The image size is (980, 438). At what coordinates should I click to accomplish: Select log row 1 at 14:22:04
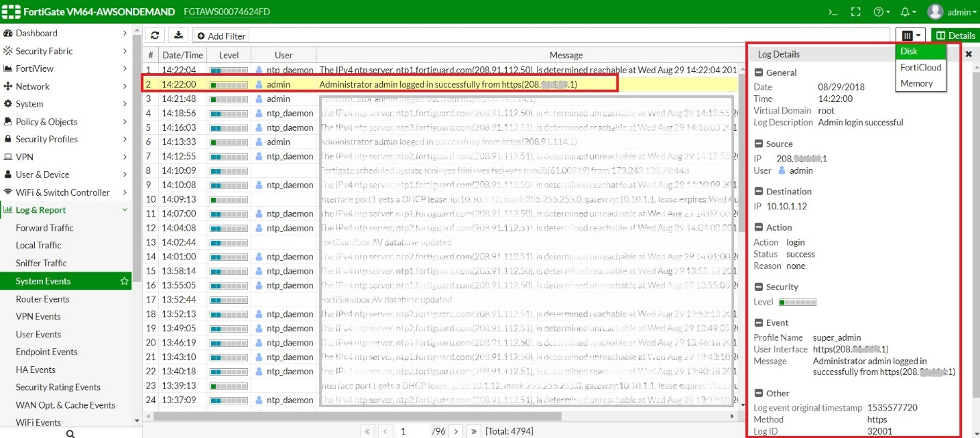(x=442, y=70)
